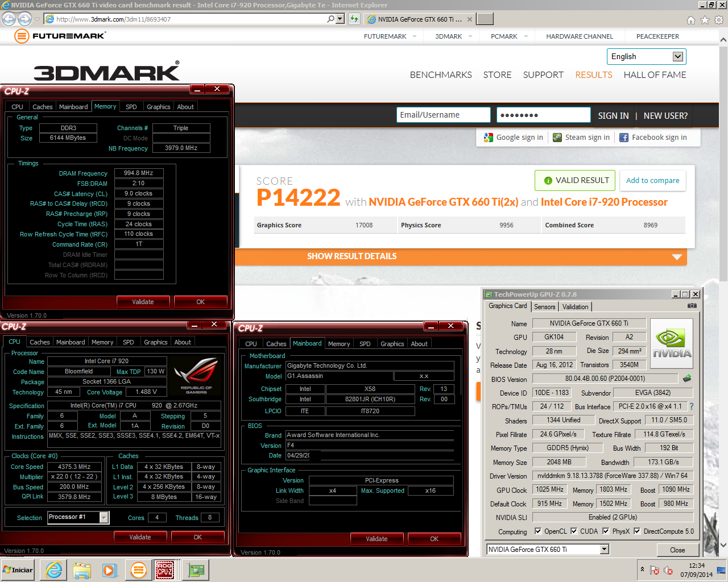Click the browser address bar URL
This screenshot has width=728, height=582.
(x=114, y=19)
